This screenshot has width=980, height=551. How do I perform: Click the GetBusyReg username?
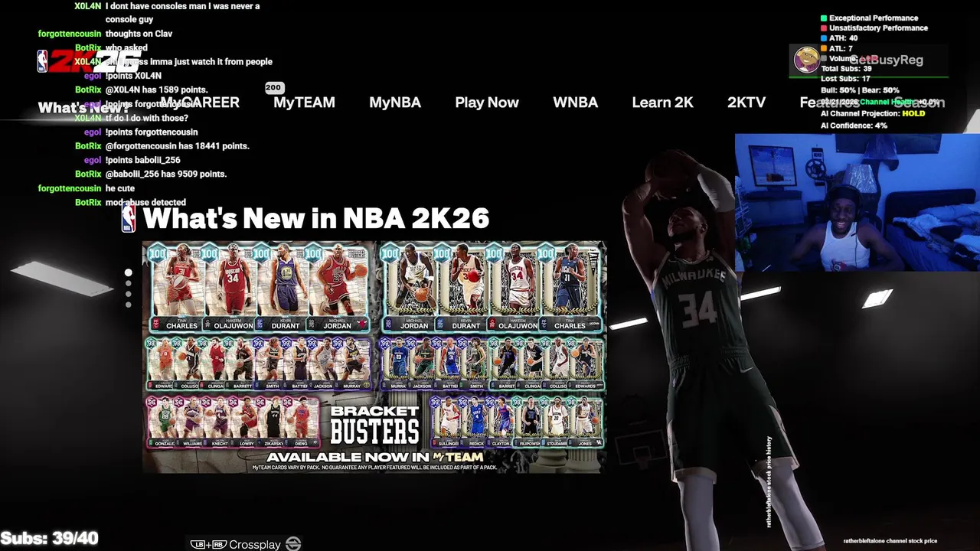pyautogui.click(x=886, y=60)
